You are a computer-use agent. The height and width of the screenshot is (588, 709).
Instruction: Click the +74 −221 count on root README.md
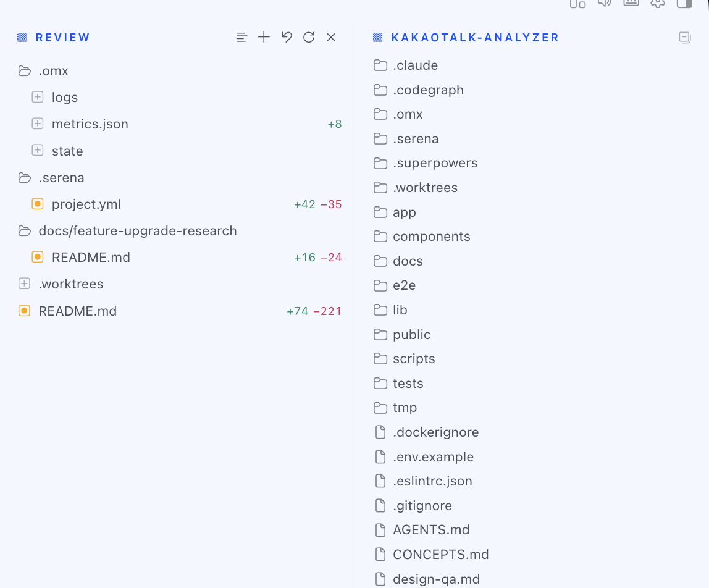point(314,311)
